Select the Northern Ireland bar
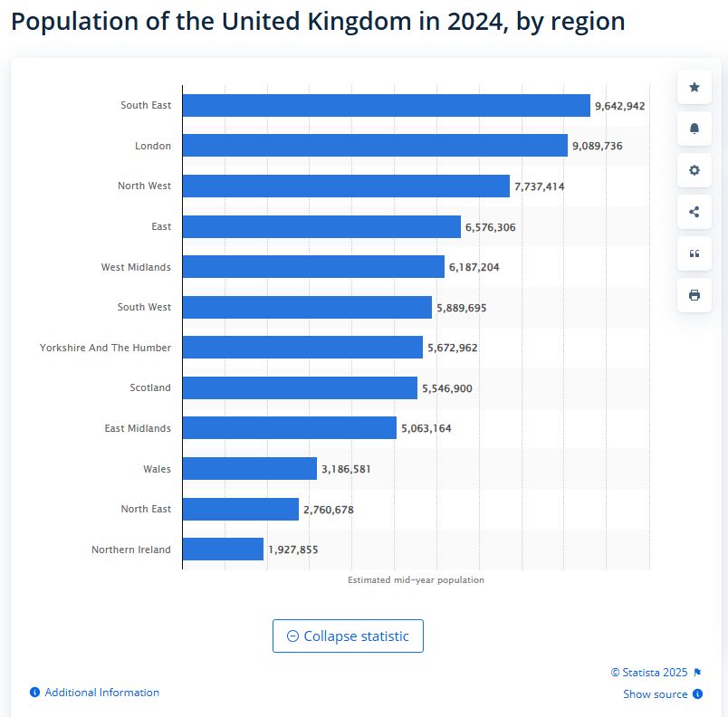 tap(222, 549)
